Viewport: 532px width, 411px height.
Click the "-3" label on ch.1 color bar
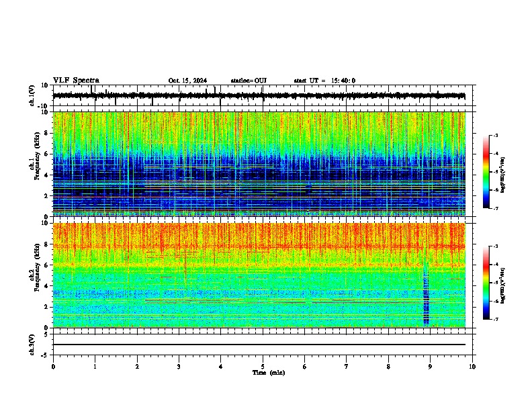[x=496, y=135]
